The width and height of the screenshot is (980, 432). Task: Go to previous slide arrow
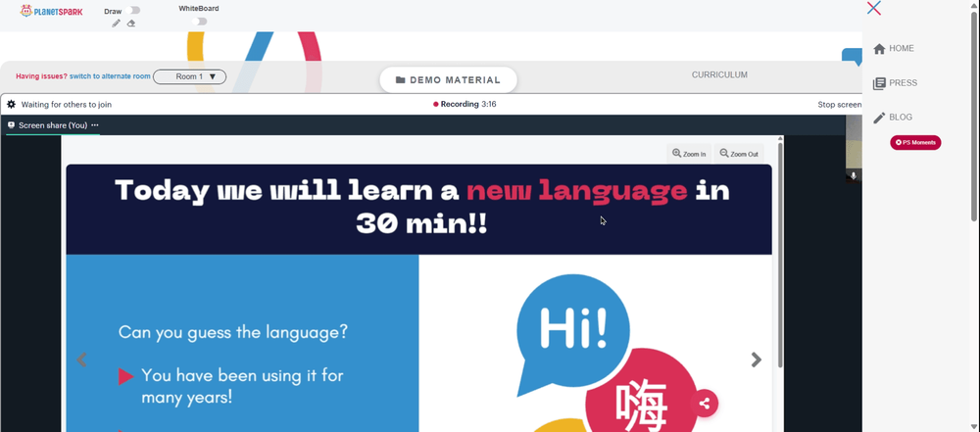81,360
